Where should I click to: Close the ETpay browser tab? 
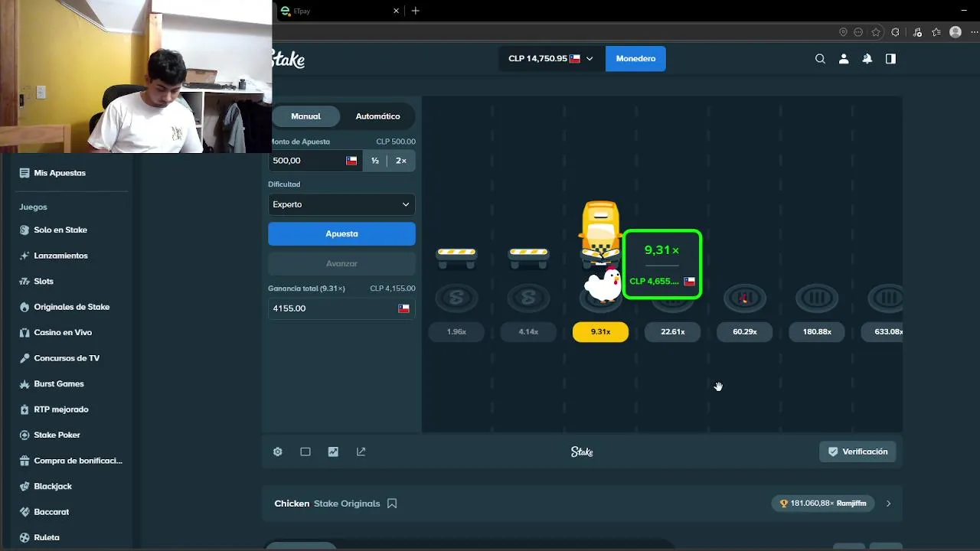[396, 11]
